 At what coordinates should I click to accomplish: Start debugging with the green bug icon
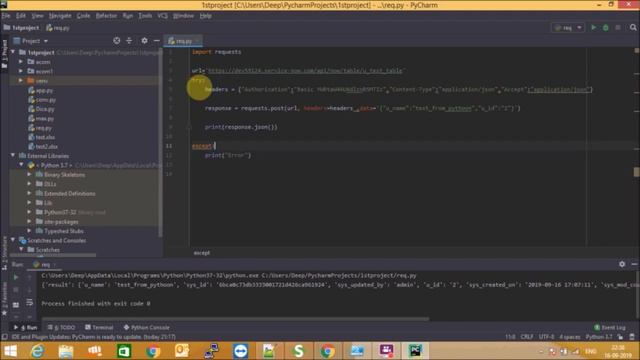click(606, 27)
